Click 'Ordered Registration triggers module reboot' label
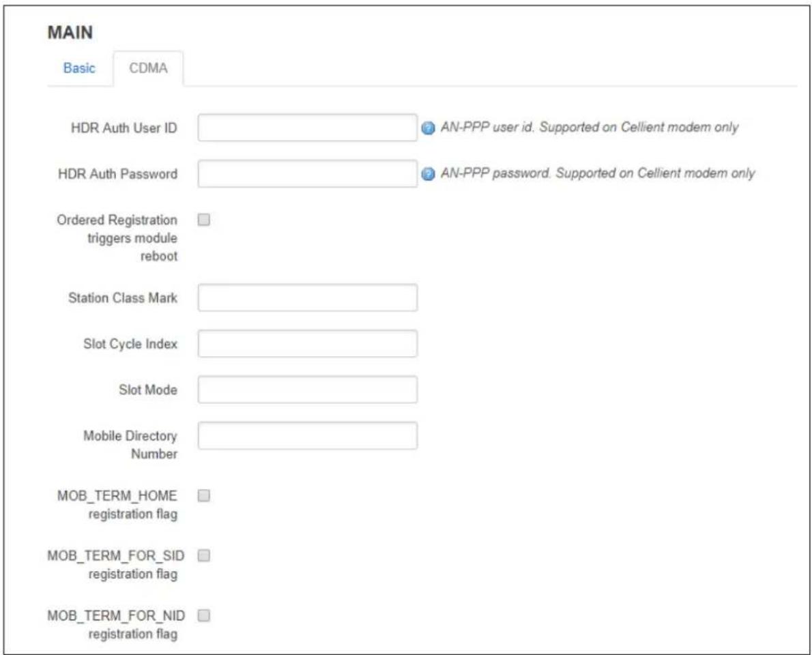812x655 pixels. (x=117, y=237)
